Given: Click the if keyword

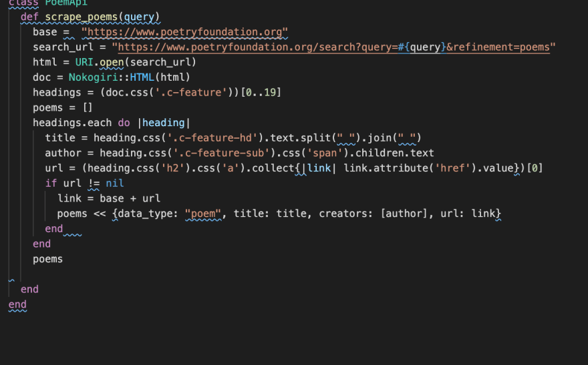Looking at the screenshot, I should 51,184.
